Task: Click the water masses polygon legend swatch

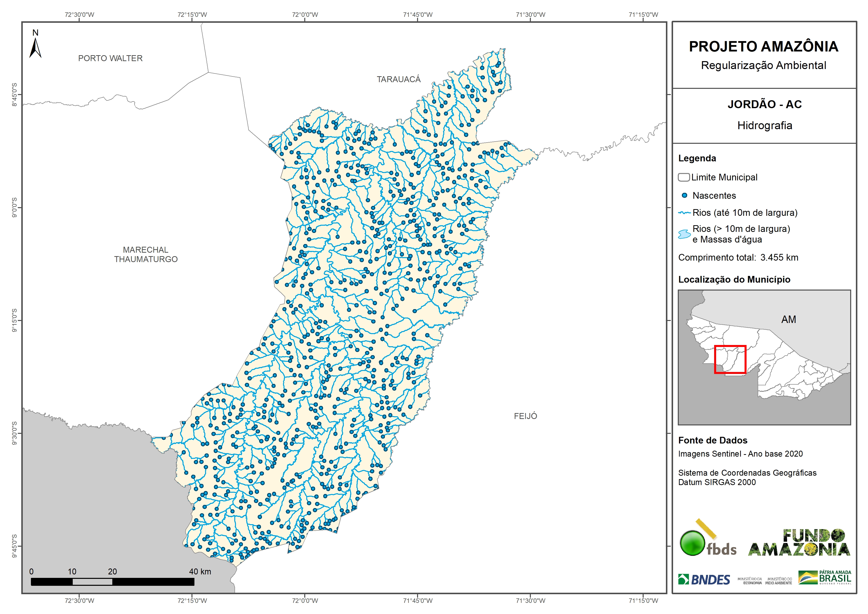Action: [684, 234]
